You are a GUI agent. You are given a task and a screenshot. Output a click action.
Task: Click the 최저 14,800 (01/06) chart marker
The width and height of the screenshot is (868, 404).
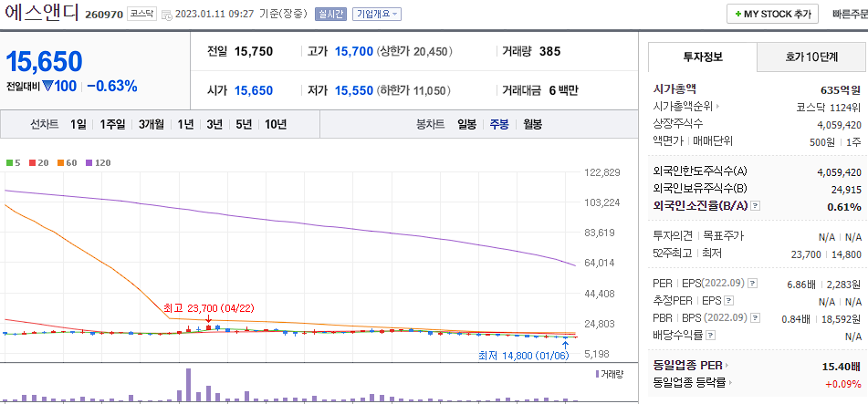[524, 356]
